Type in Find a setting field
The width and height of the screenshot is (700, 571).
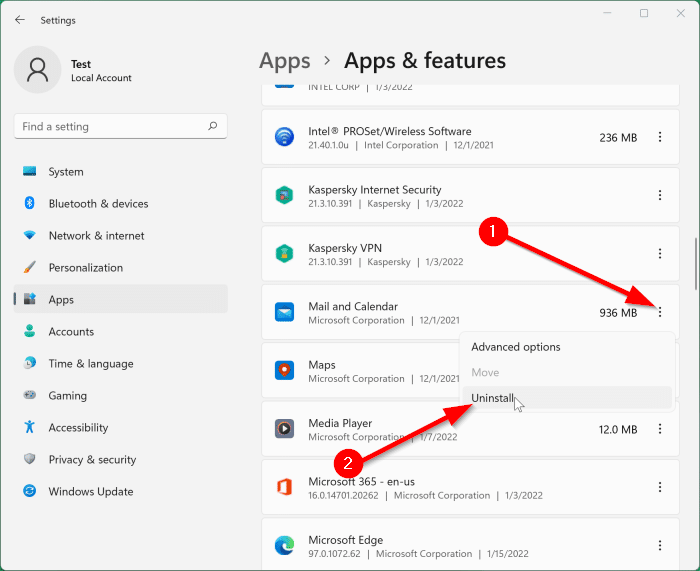pos(121,126)
